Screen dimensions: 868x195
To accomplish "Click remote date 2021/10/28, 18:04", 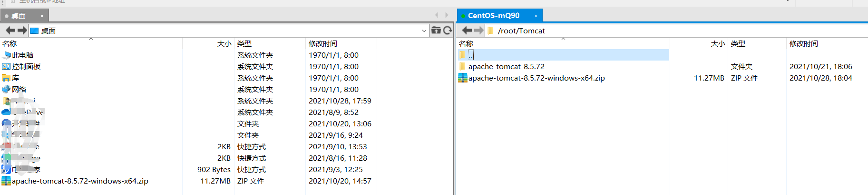I will [x=821, y=78].
